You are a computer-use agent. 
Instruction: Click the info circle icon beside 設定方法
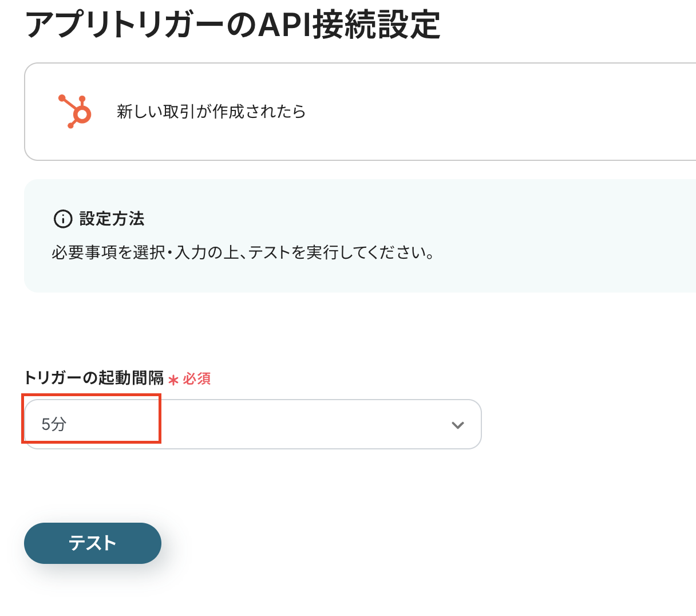click(62, 219)
